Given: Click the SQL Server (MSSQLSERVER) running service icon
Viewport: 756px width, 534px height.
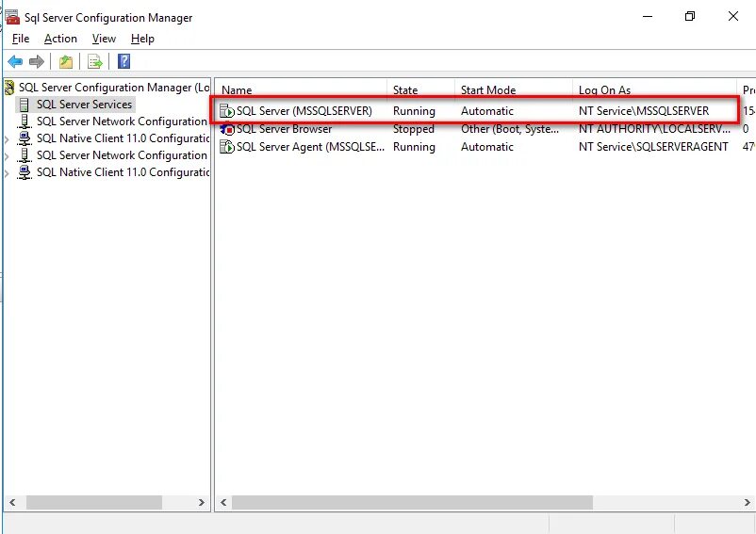Looking at the screenshot, I should coord(226,111).
